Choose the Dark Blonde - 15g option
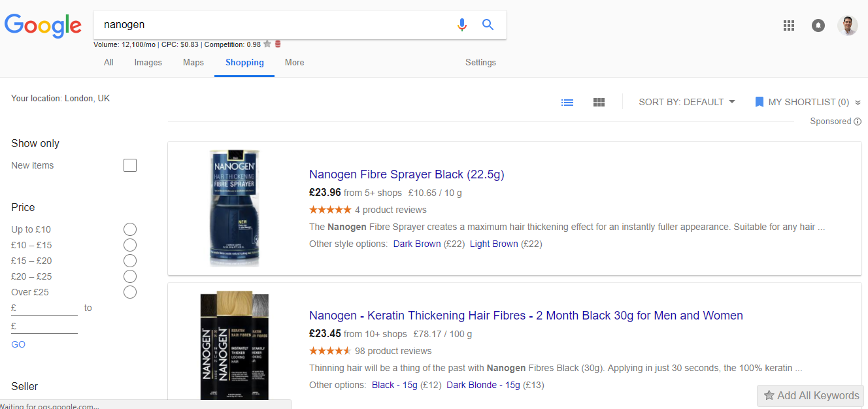Viewport: 868px width, 409px height. click(483, 385)
